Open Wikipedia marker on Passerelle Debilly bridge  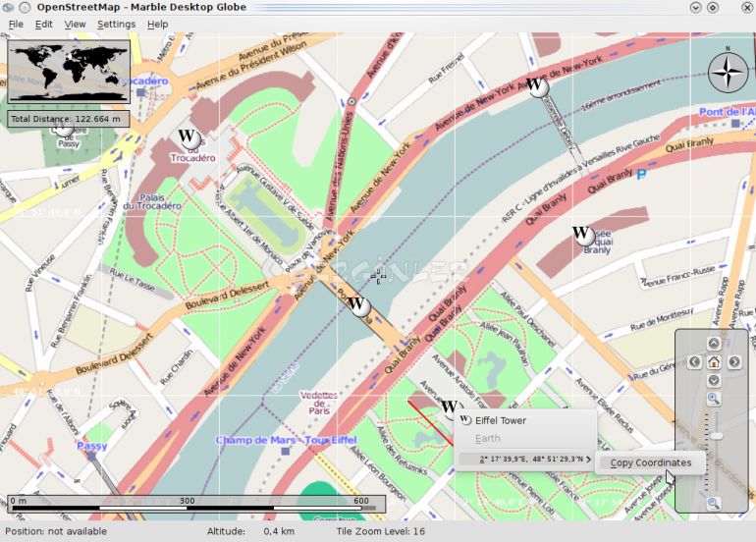536,86
